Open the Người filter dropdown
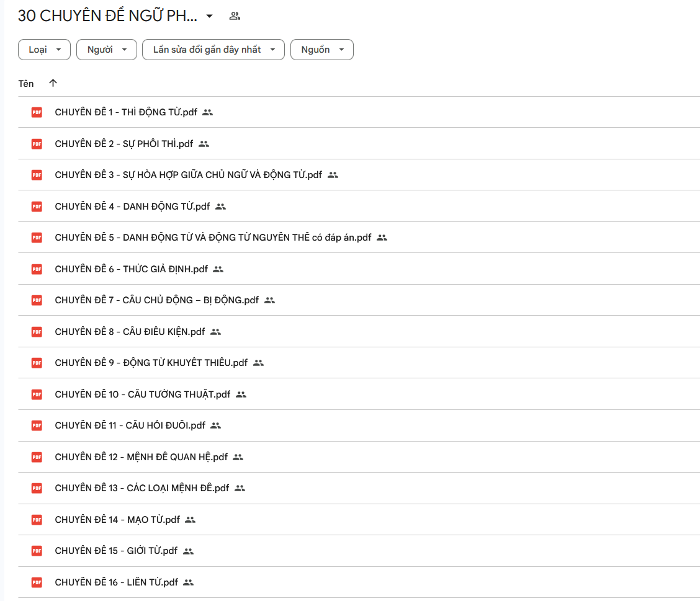 point(106,50)
